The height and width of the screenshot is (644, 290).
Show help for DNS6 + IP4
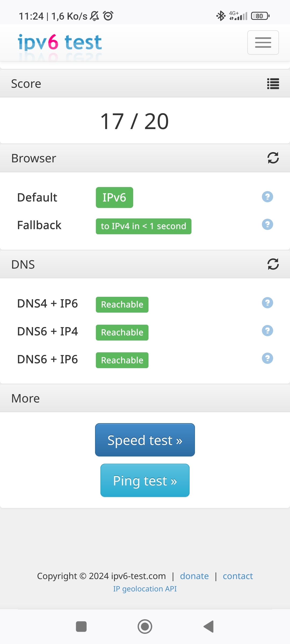click(x=267, y=331)
